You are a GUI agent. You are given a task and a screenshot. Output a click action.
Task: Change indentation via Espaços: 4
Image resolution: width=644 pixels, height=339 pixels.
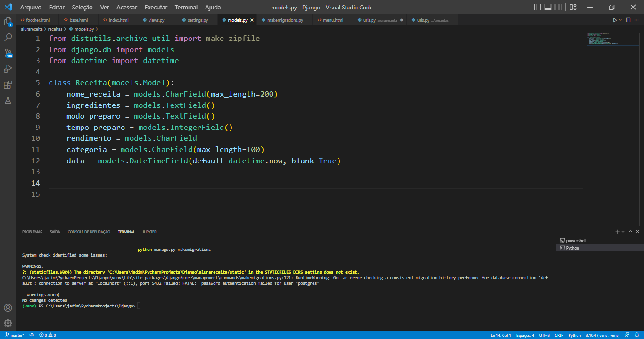525,335
